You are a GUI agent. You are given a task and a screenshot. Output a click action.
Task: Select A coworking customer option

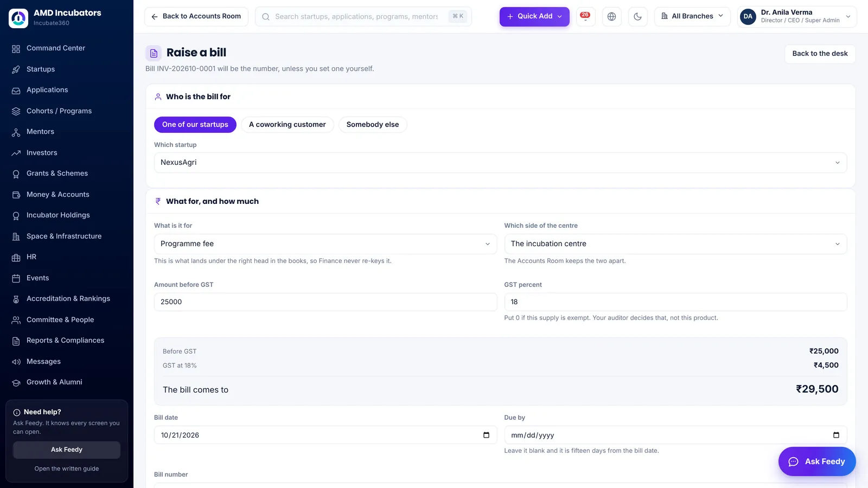288,125
